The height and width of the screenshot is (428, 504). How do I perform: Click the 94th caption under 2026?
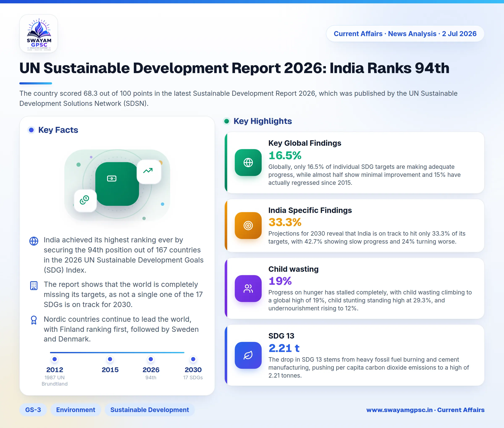[x=151, y=378]
